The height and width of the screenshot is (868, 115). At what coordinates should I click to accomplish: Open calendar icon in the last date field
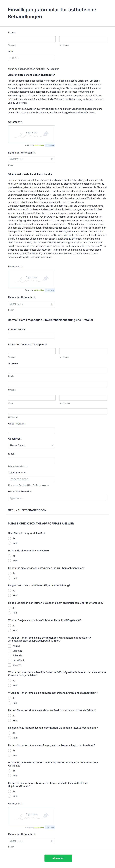click(x=52, y=841)
